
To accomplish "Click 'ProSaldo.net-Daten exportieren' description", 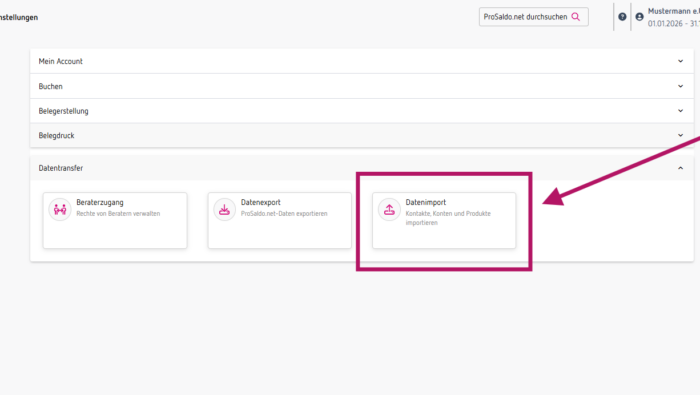I will 284,214.
